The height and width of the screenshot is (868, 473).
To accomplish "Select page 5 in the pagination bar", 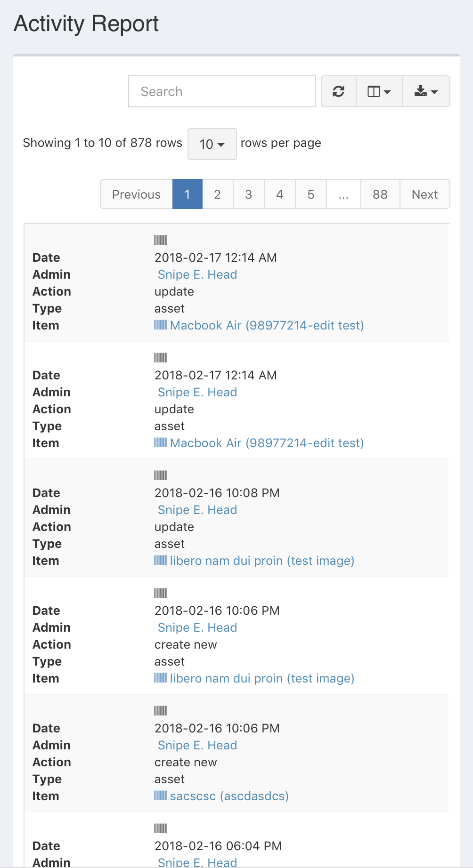I will pos(310,194).
